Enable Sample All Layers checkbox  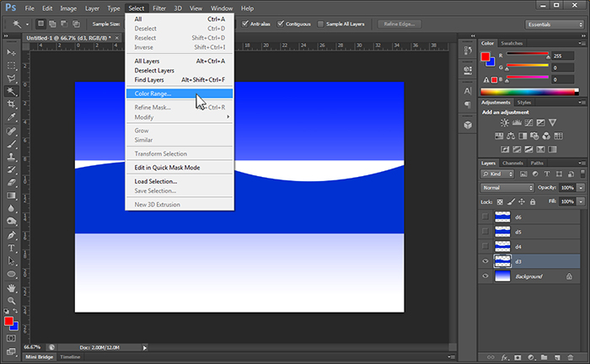point(320,24)
